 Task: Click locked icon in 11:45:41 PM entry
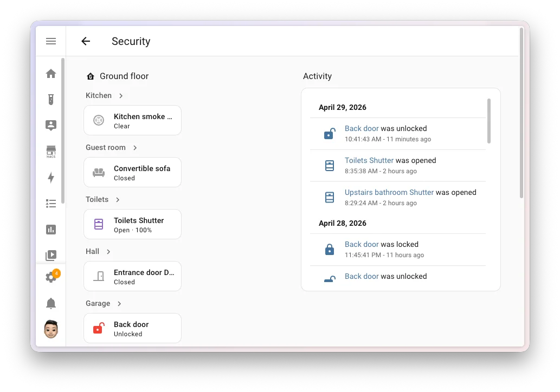coord(330,249)
